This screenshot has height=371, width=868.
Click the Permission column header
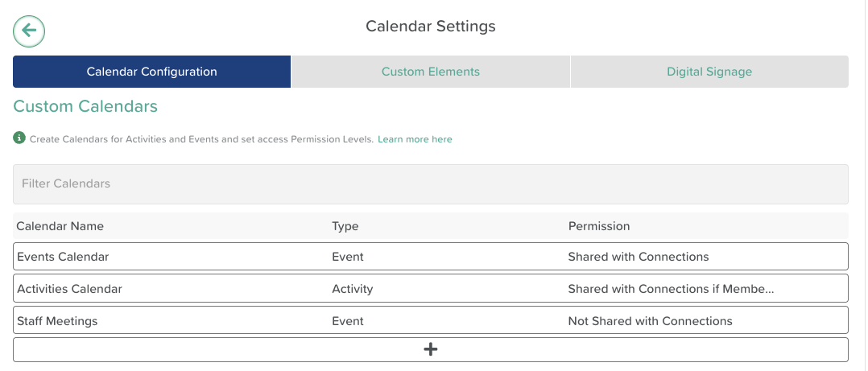coord(598,226)
